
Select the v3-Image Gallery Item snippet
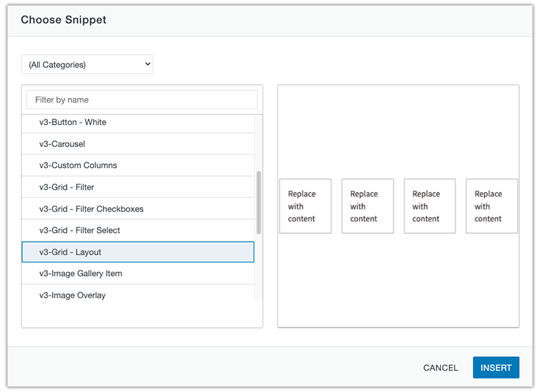(138, 274)
